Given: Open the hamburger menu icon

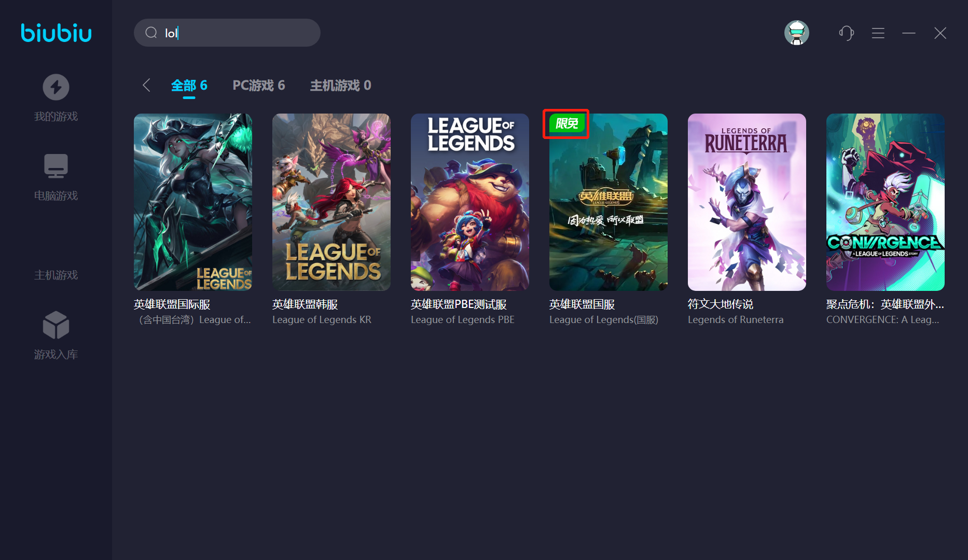Looking at the screenshot, I should coord(878,33).
